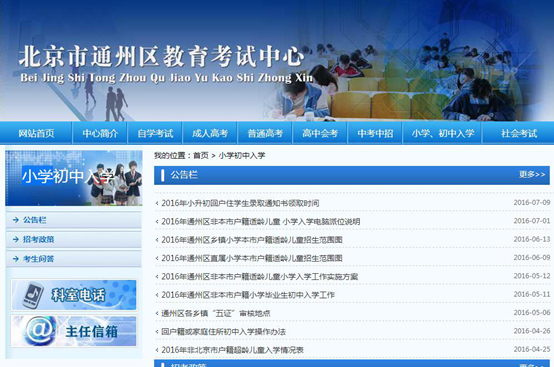Click the music phone icon on 科室电话

[33, 295]
